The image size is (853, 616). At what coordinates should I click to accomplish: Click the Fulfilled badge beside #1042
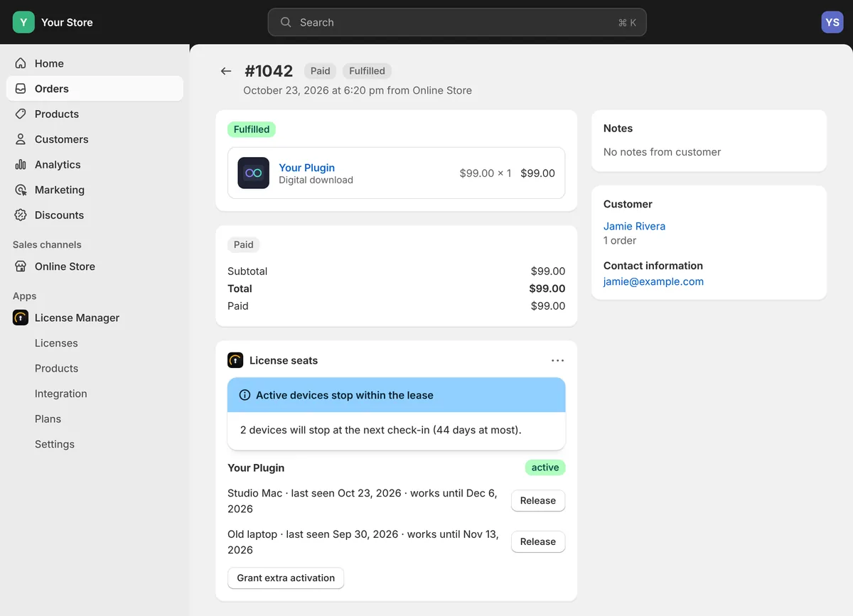tap(367, 71)
